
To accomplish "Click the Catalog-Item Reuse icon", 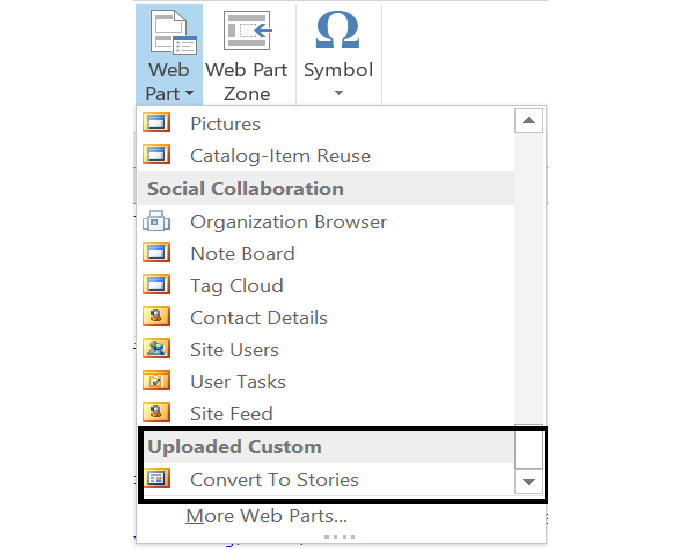I will pos(156,154).
